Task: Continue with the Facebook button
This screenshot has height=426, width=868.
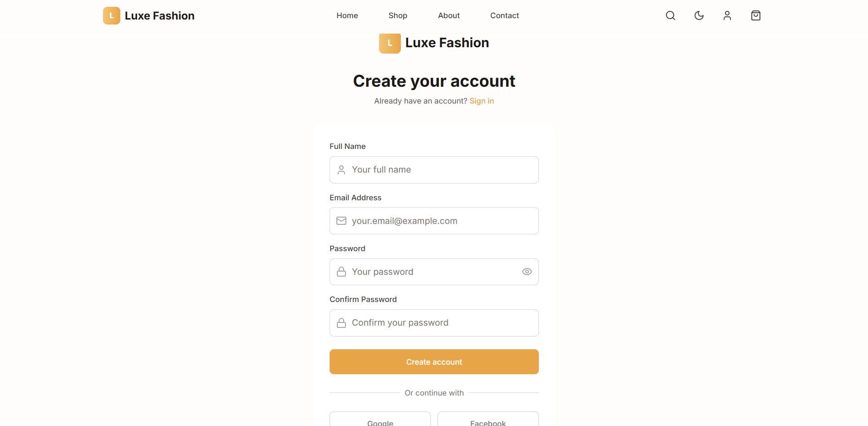Action: 488,420
